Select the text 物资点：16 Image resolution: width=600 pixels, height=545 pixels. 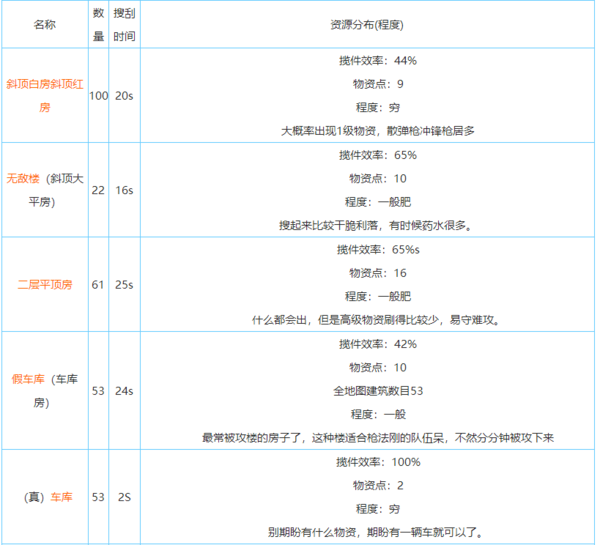coord(378,273)
